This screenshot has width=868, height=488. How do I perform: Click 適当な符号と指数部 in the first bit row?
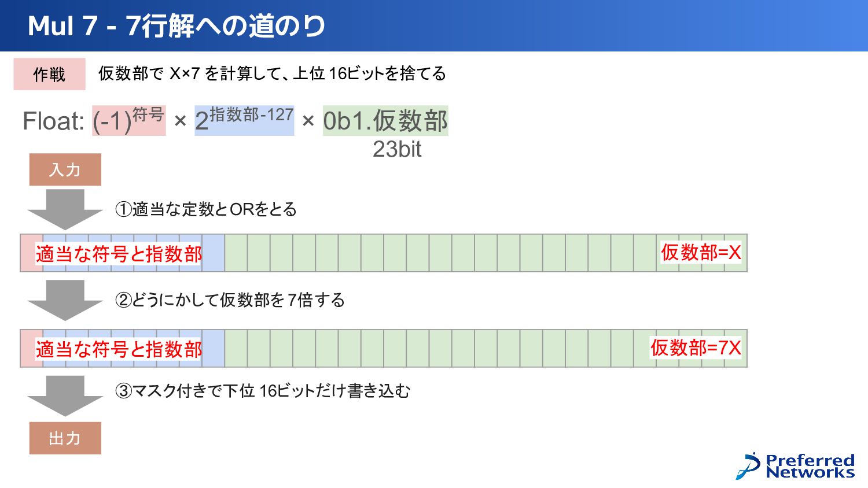[x=119, y=253]
